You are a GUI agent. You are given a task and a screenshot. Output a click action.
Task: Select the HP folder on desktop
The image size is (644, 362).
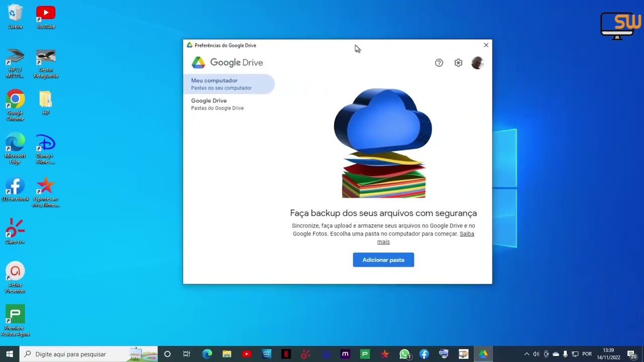[46, 103]
